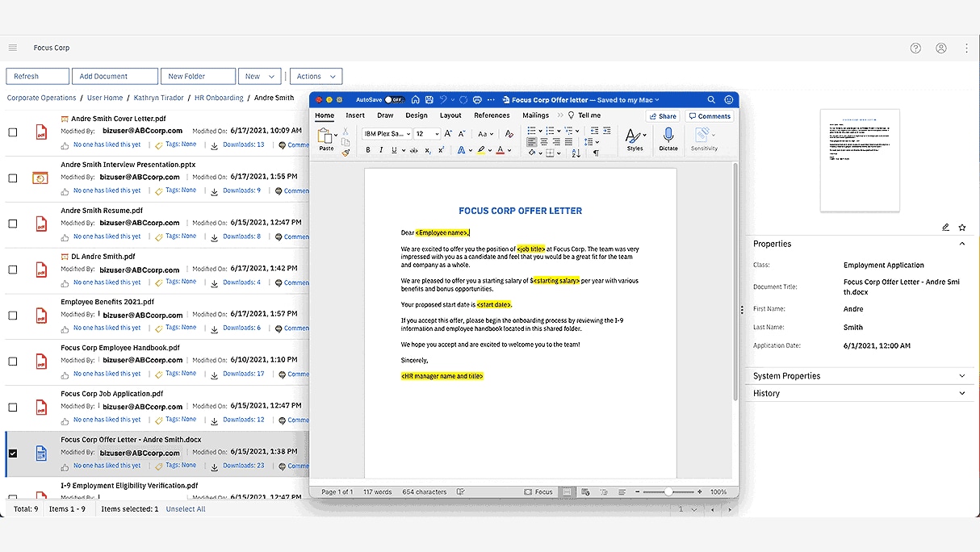Open the Actions dropdown
Image resolution: width=980 pixels, height=552 pixels.
(316, 77)
